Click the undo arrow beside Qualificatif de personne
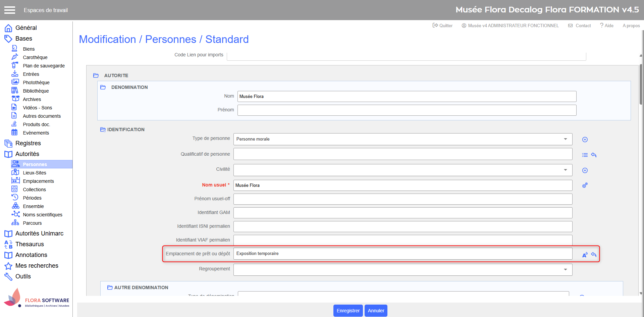This screenshot has width=644, height=317. (x=594, y=155)
